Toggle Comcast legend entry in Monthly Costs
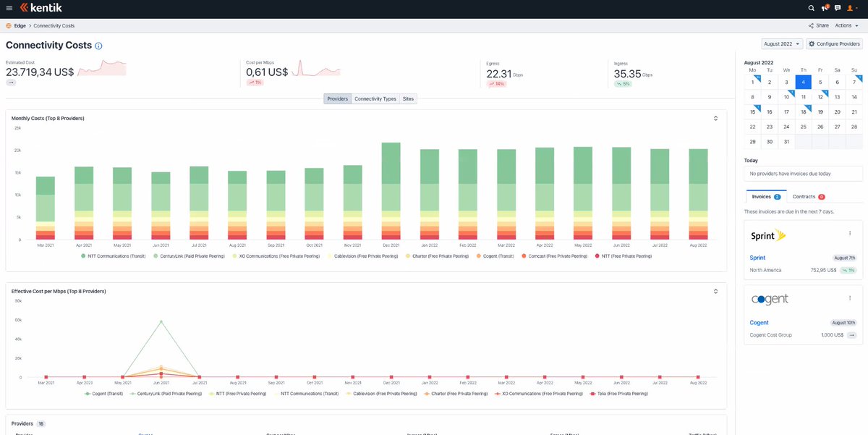Screen dimensions: 868x435 [556, 256]
